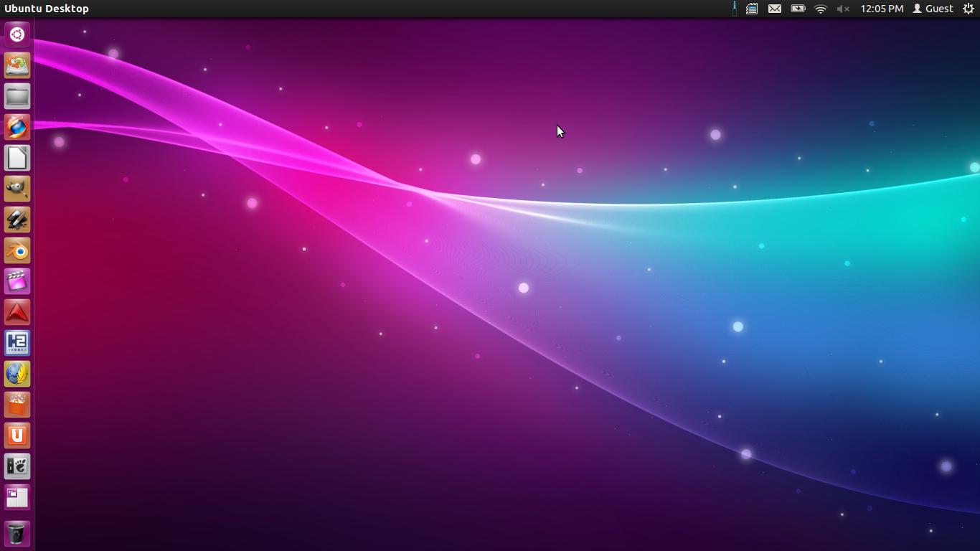Open the messaging envelope menu
The height and width of the screenshot is (551, 980).
[x=775, y=9]
